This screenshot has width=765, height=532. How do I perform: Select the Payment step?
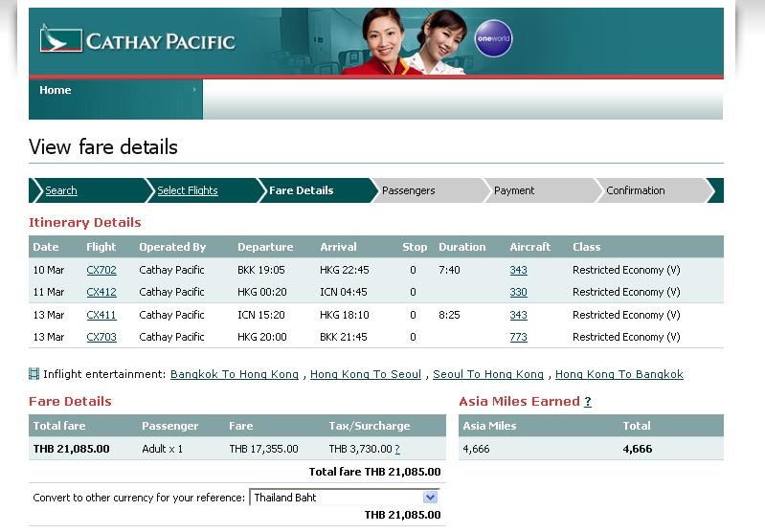pos(514,190)
